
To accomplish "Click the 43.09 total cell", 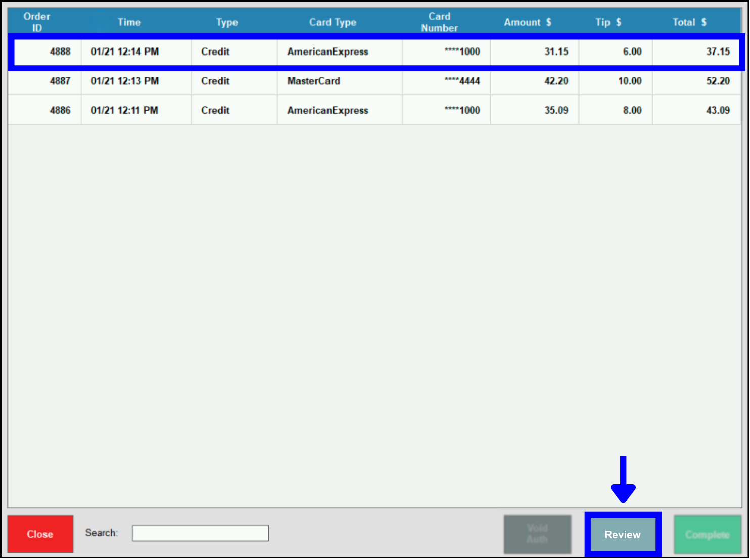I will click(718, 110).
